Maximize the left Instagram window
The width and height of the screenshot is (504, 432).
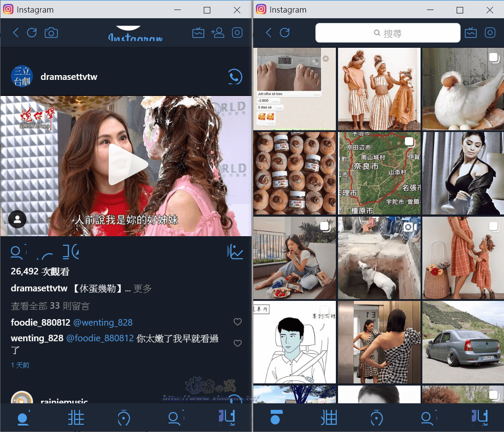(x=207, y=10)
